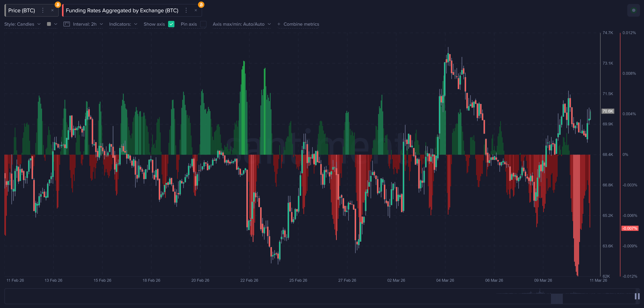Click the plus icon beside Combine metrics
The image size is (644, 308).
pyautogui.click(x=279, y=24)
